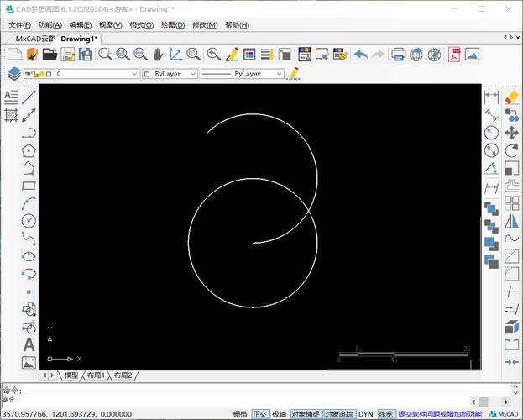Select the Eraser tool in right toolbar
The height and width of the screenshot is (420, 523).
coord(511,97)
